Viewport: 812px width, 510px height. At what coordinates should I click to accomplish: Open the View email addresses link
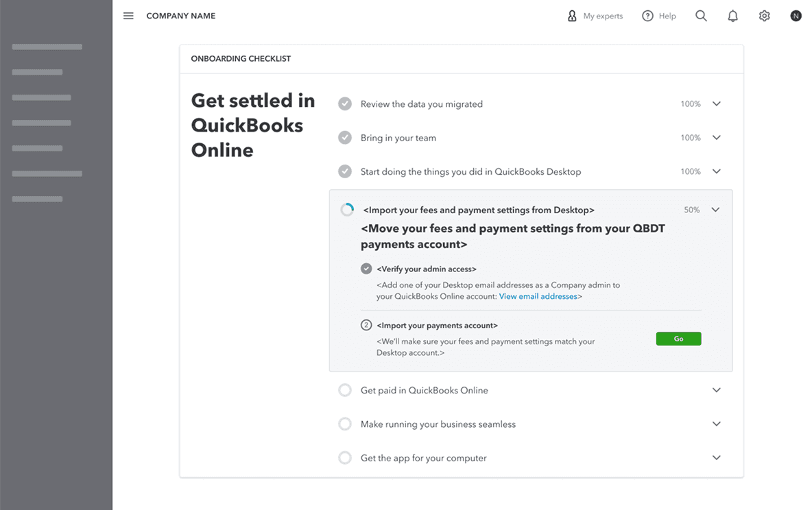click(538, 297)
